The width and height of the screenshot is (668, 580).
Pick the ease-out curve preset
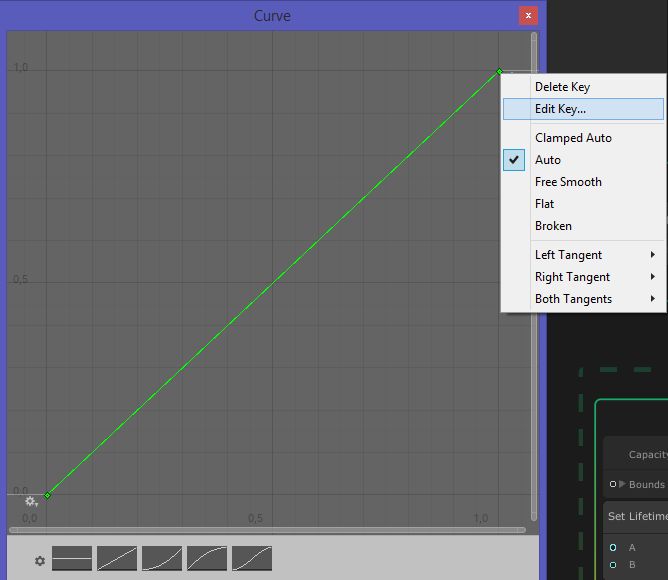tap(207, 558)
